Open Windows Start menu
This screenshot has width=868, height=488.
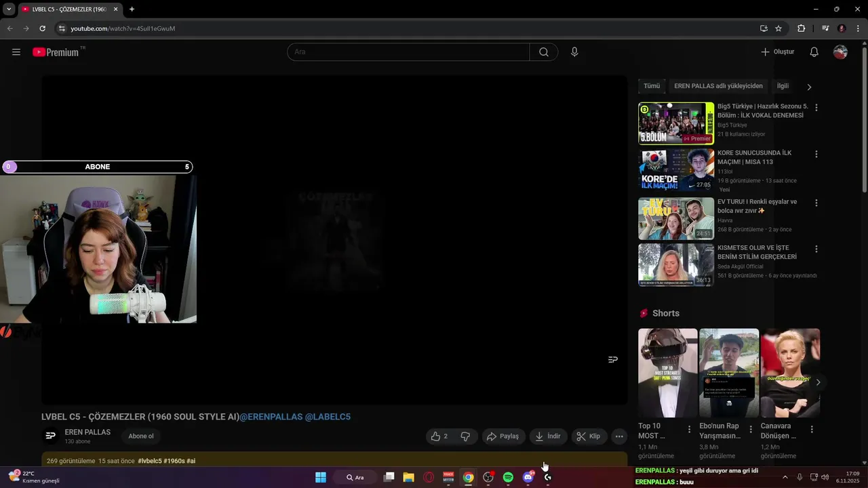coord(321,477)
